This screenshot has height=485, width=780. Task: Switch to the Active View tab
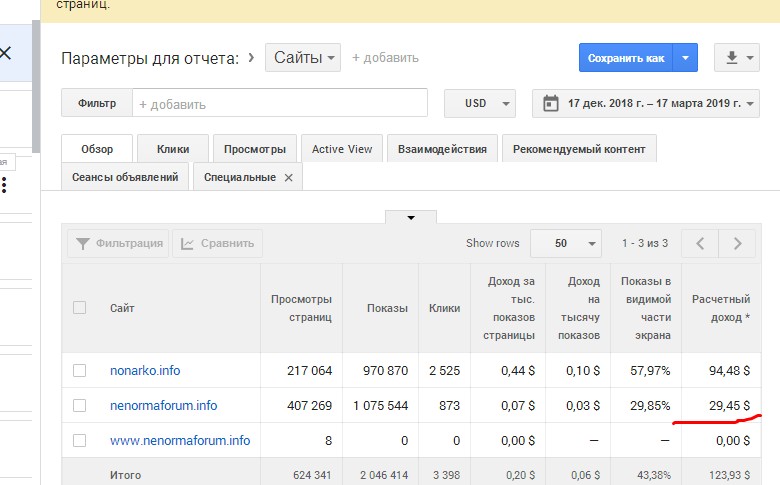(342, 149)
